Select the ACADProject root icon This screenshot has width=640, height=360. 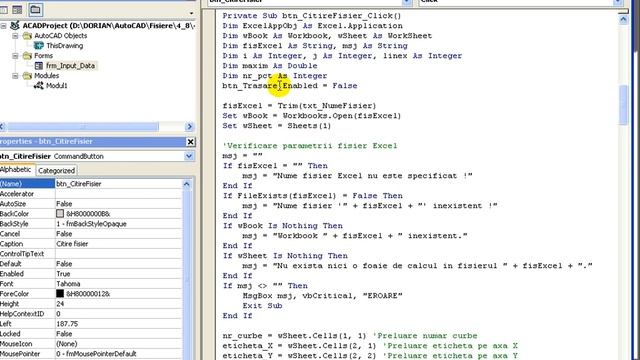pos(15,26)
